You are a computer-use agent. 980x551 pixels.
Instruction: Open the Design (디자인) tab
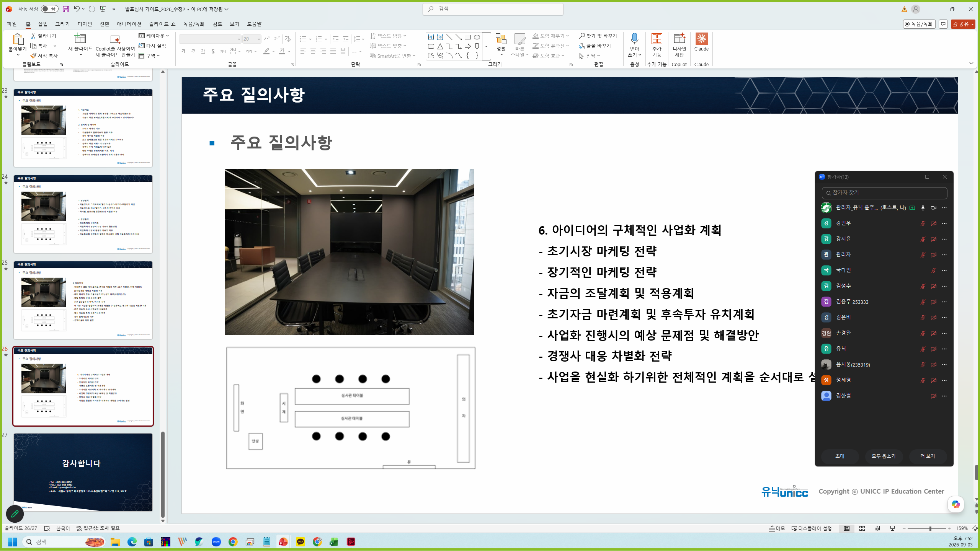pos(85,24)
